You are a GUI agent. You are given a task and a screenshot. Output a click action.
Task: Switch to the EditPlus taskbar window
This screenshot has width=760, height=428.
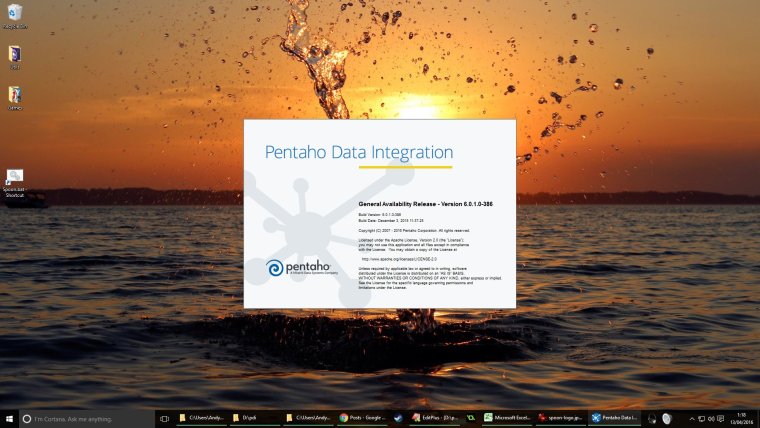click(434, 418)
